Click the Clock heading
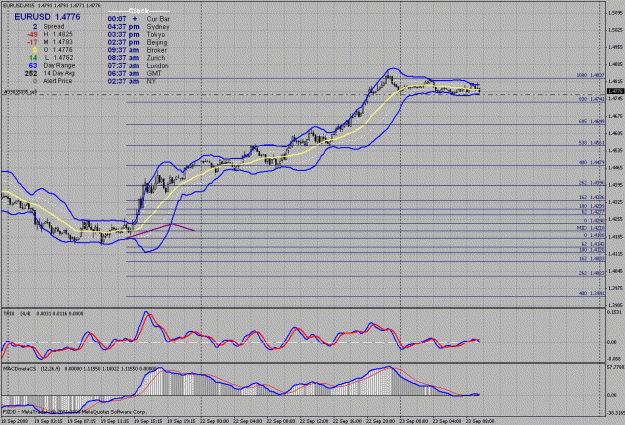The height and width of the screenshot is (425, 625). 139,11
